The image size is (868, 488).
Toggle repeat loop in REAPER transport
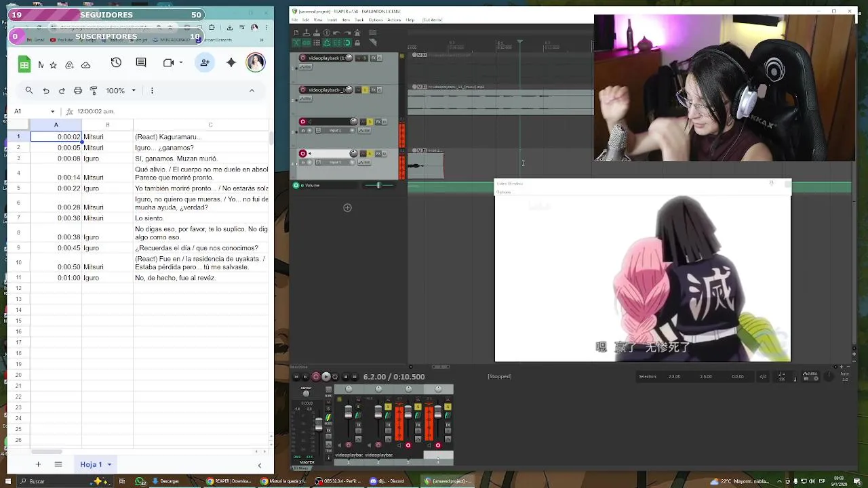click(335, 377)
